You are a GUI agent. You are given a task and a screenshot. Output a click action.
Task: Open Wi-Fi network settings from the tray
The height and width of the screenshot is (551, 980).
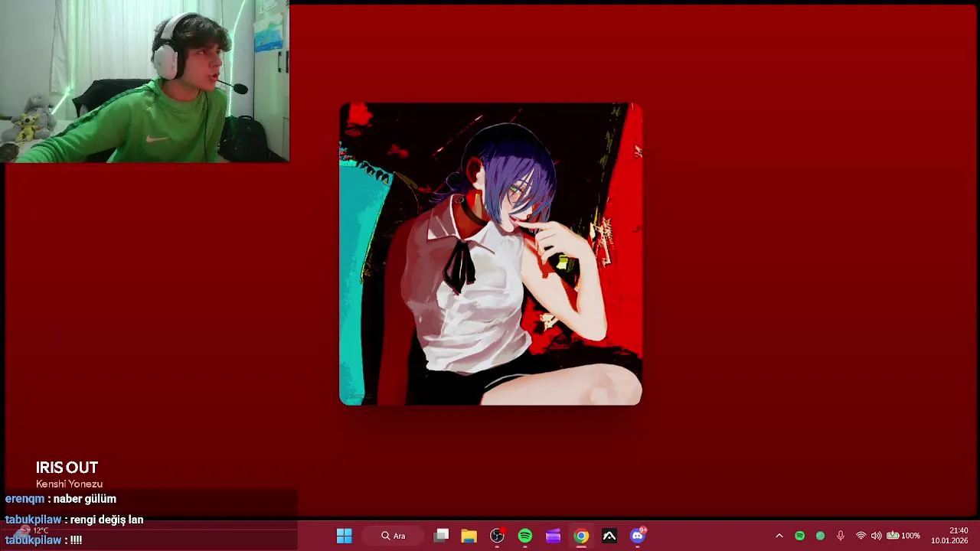click(x=861, y=536)
